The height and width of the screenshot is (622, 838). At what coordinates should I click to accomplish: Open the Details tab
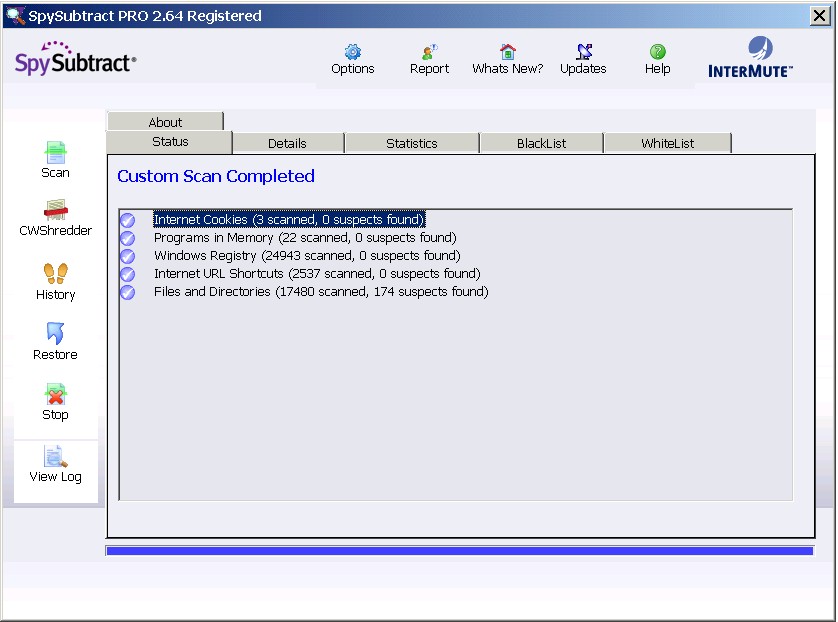pos(288,143)
